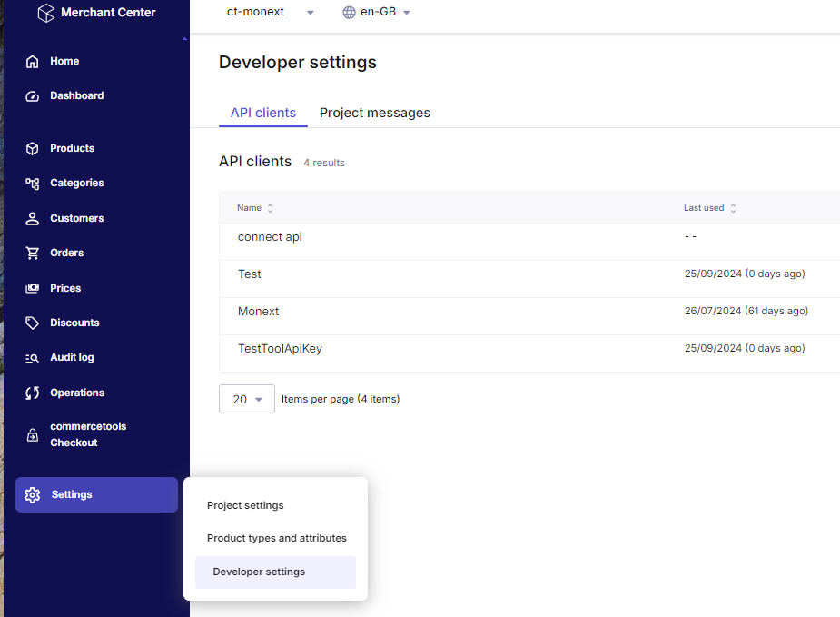Open the Test API client row
Image resolution: width=840 pixels, height=617 pixels.
pyautogui.click(x=529, y=279)
